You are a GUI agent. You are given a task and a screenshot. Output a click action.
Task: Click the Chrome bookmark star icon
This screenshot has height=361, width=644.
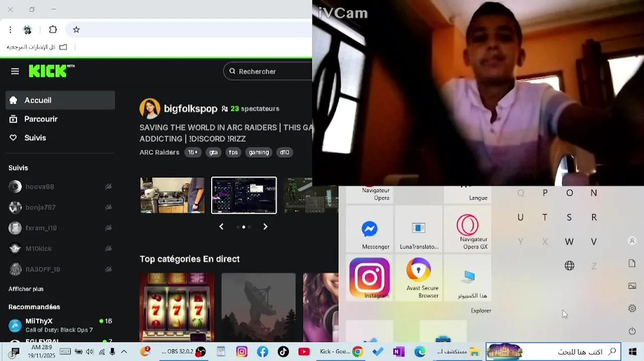pyautogui.click(x=76, y=30)
